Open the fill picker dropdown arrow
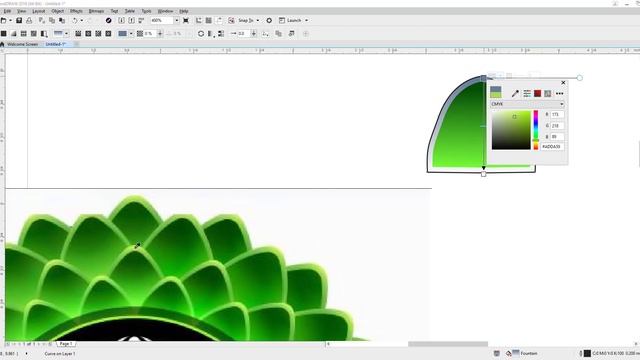The image size is (640, 360). click(67, 33)
